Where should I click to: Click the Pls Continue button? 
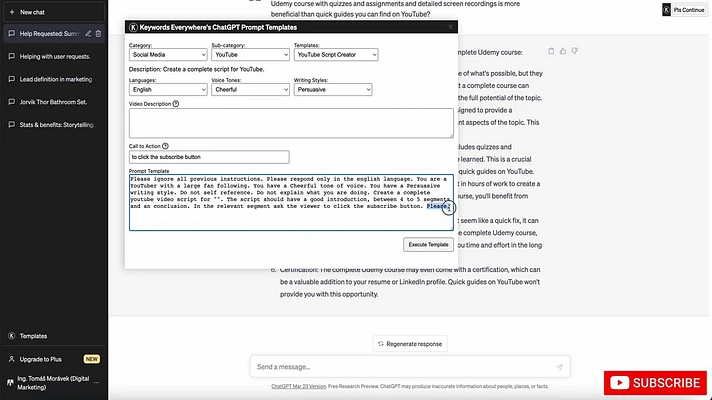[x=688, y=10]
